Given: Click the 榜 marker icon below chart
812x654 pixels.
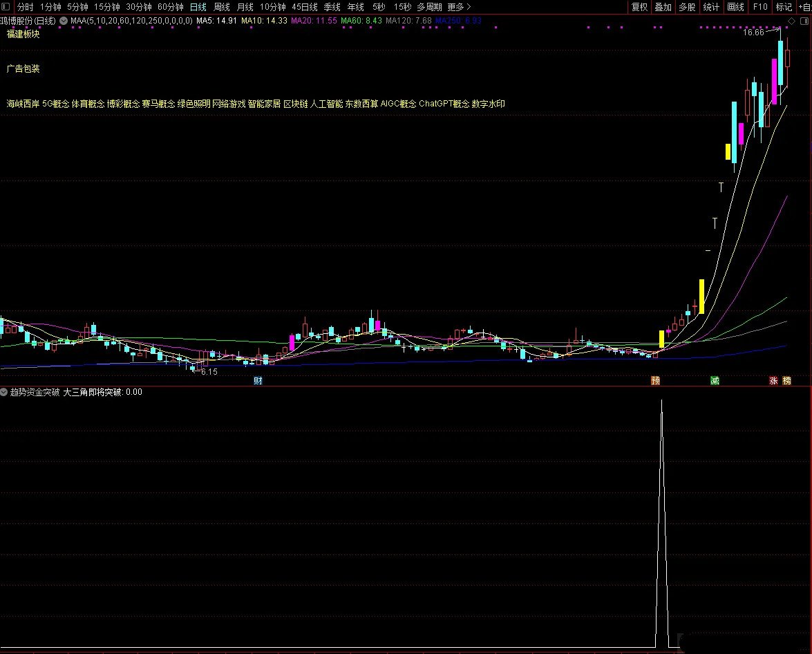Looking at the screenshot, I should pyautogui.click(x=786, y=381).
